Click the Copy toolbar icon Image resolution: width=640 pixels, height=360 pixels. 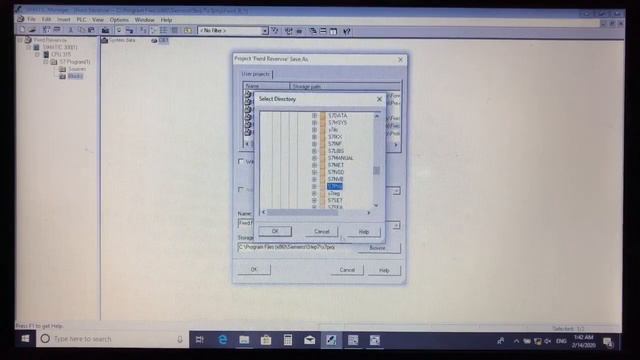pyautogui.click(x=81, y=30)
